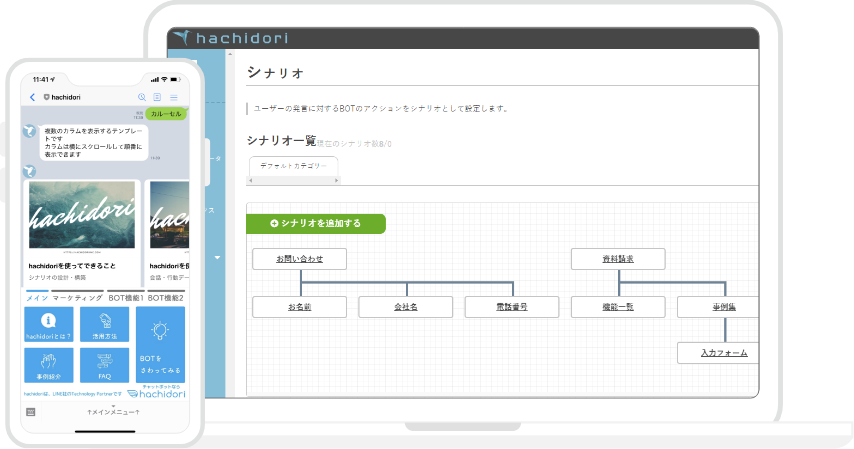The image size is (854, 449).
Task: Click the hachidori hummingbird logo in the laptop header
Action: coord(183,38)
